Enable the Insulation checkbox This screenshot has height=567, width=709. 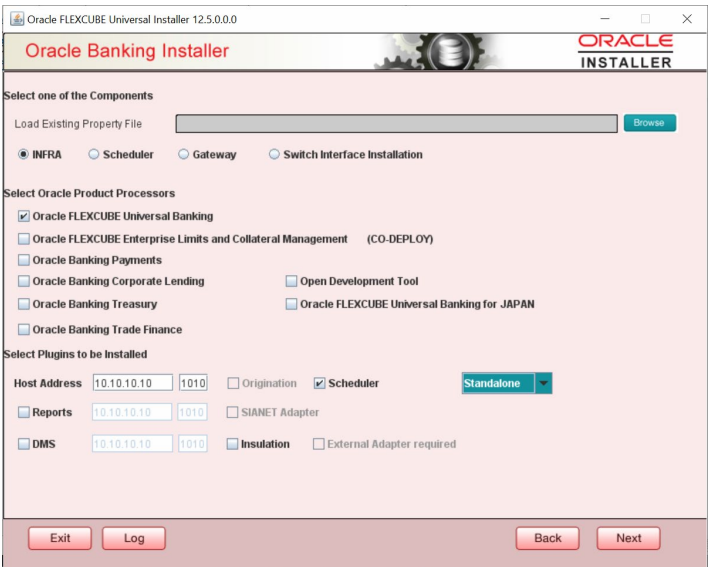point(232,444)
